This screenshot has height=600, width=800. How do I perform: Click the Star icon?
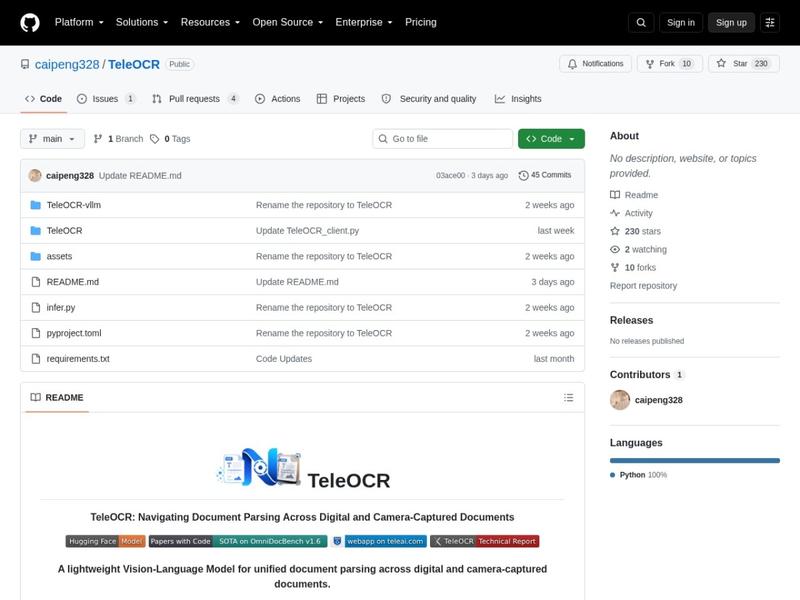click(x=721, y=63)
